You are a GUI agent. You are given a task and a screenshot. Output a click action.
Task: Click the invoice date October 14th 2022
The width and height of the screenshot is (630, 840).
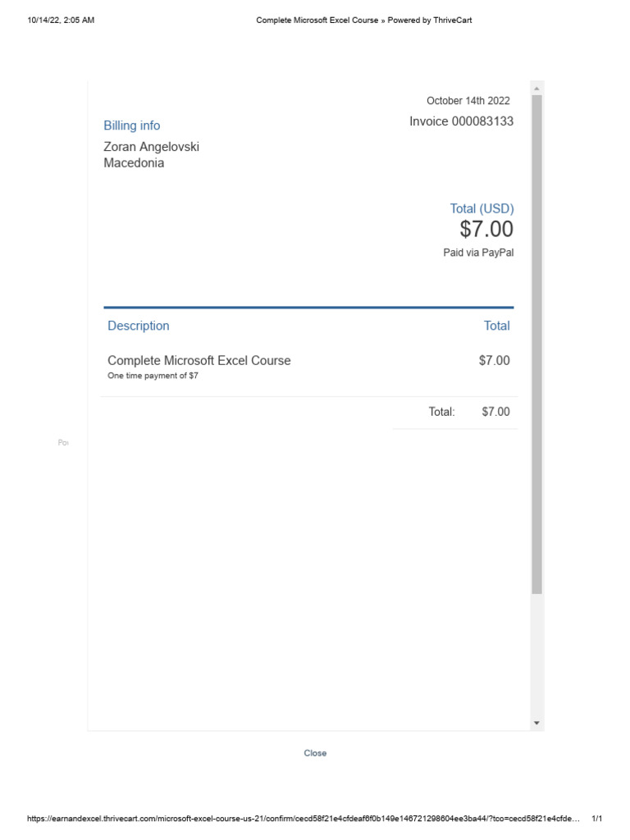pyautogui.click(x=468, y=101)
